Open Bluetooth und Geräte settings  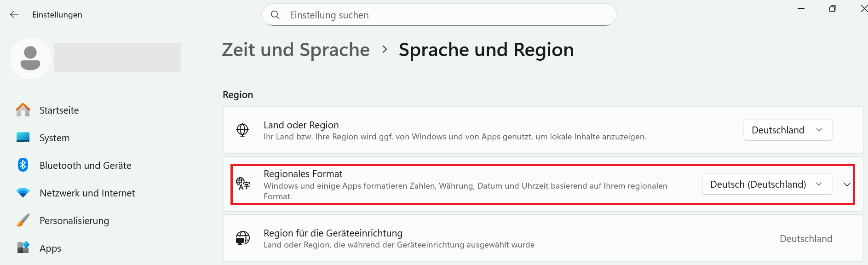86,166
